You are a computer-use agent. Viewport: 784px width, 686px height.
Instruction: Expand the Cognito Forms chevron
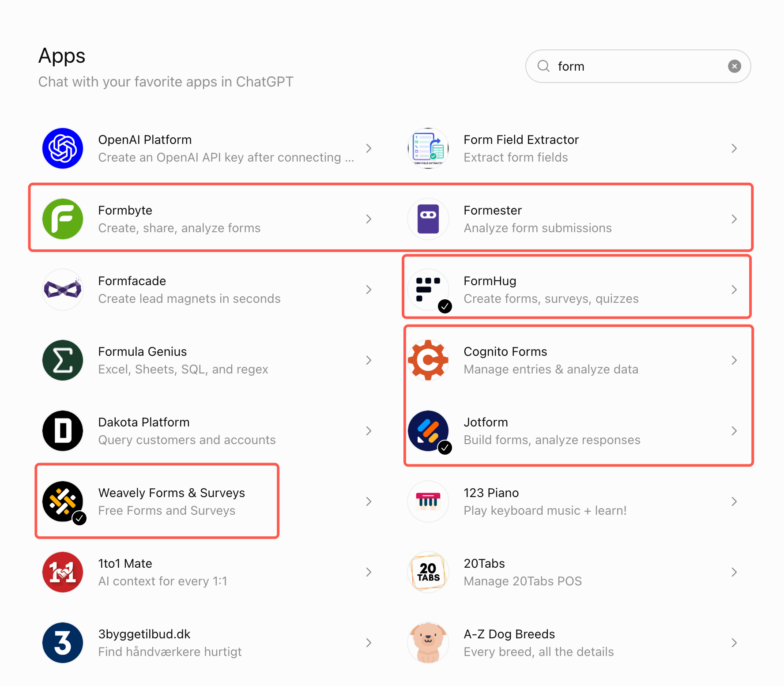coord(734,360)
